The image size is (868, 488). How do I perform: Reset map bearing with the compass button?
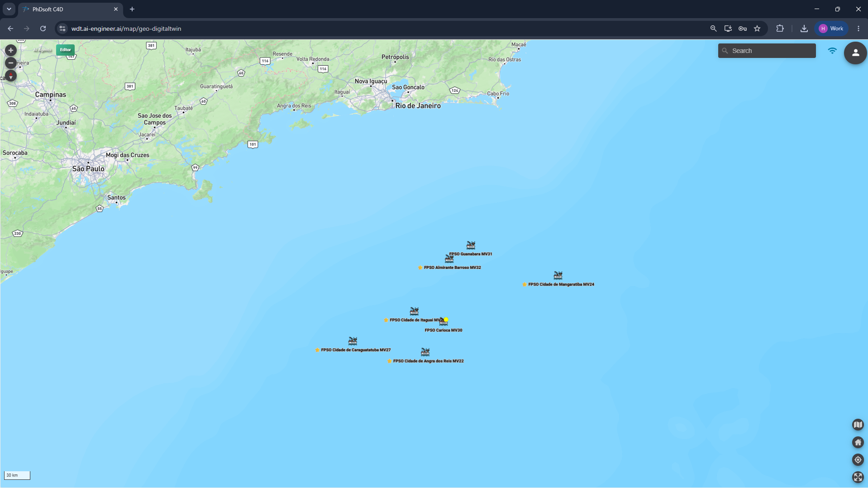(11, 76)
